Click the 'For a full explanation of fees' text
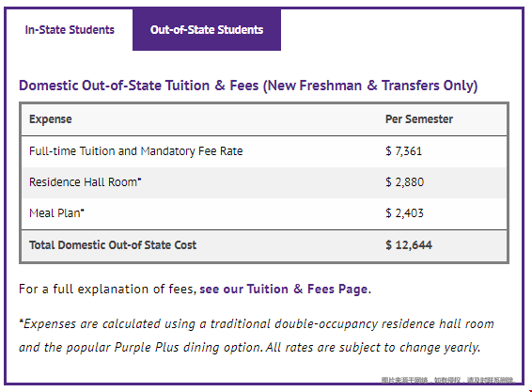 (x=107, y=290)
